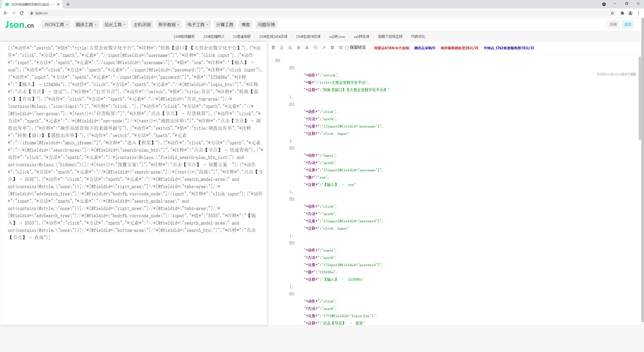Open the 阿里云618年中大促销 link

pos(391,48)
